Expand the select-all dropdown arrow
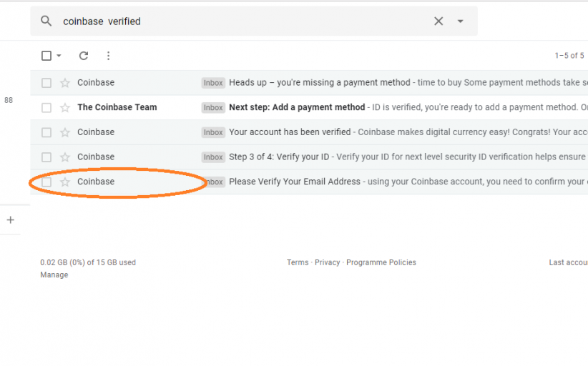Screen dimensions: 588x366 click(x=59, y=56)
